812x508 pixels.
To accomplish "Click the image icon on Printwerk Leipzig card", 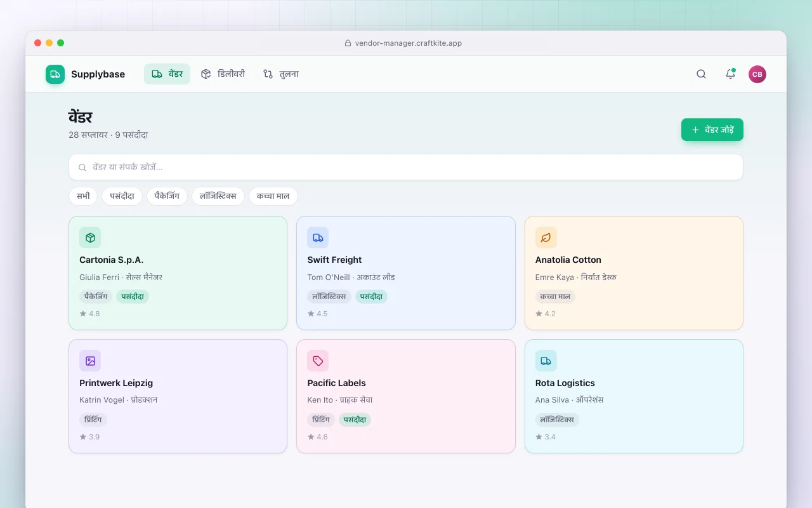I will pos(90,361).
